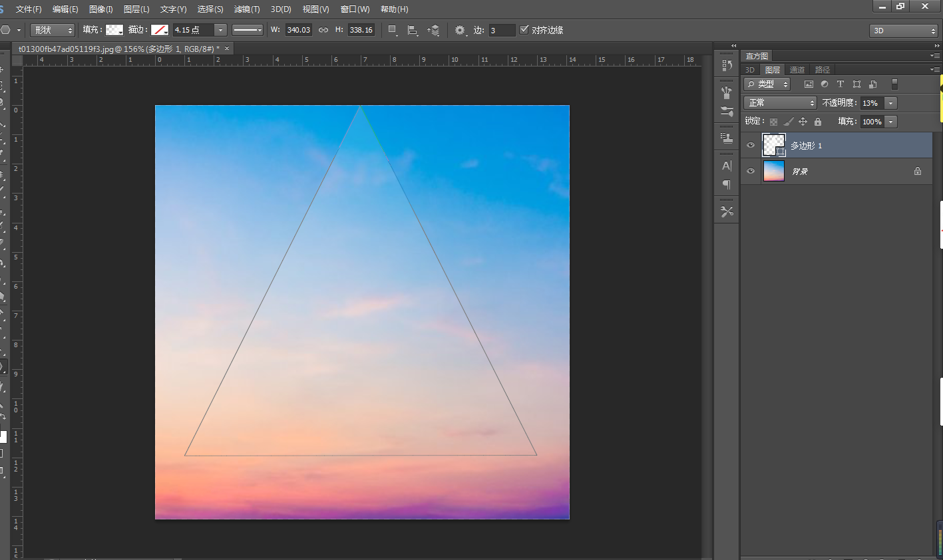Viewport: 943px width, 560px height.
Task: Hide the 多边形 1 layer
Action: [751, 146]
